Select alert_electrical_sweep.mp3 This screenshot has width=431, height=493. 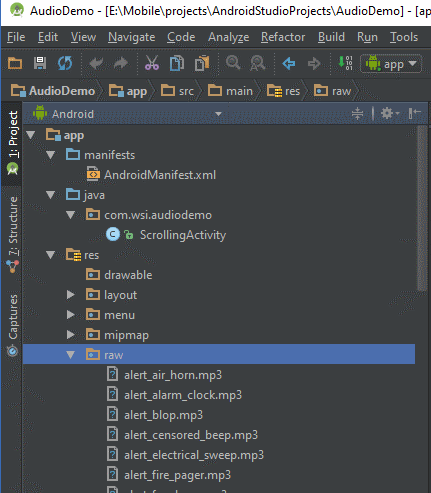194,455
